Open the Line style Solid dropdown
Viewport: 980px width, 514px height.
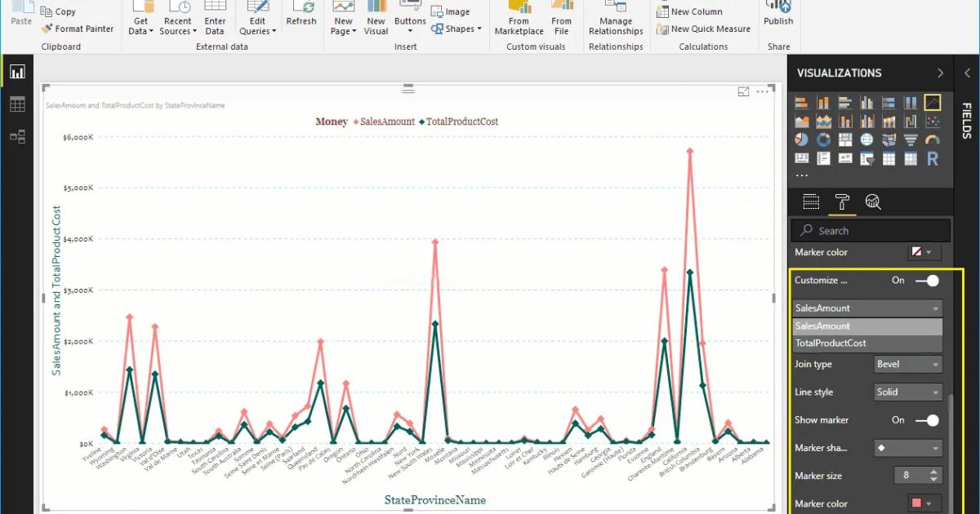[907, 392]
